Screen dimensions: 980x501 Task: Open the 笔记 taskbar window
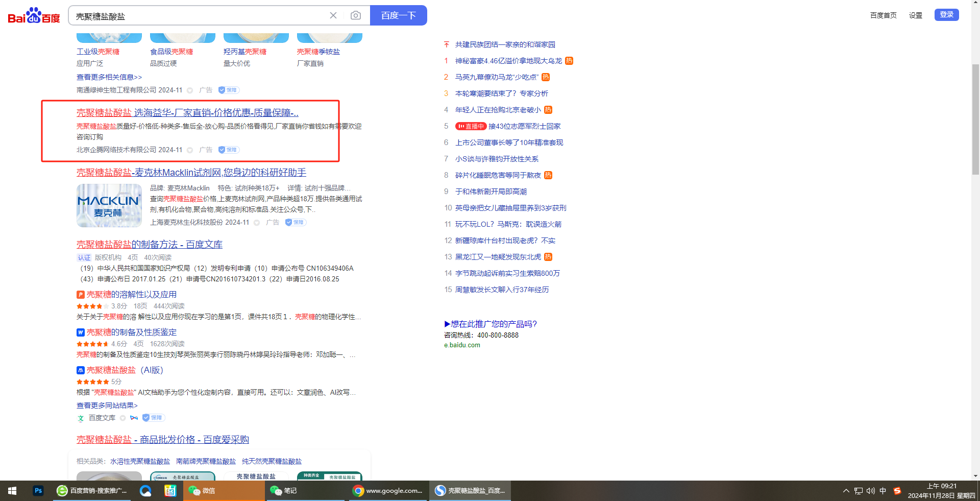pos(306,491)
